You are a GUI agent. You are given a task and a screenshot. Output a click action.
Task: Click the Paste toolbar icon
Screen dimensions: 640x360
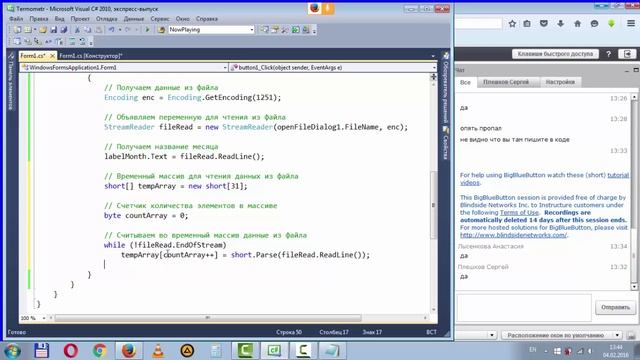tap(98, 30)
